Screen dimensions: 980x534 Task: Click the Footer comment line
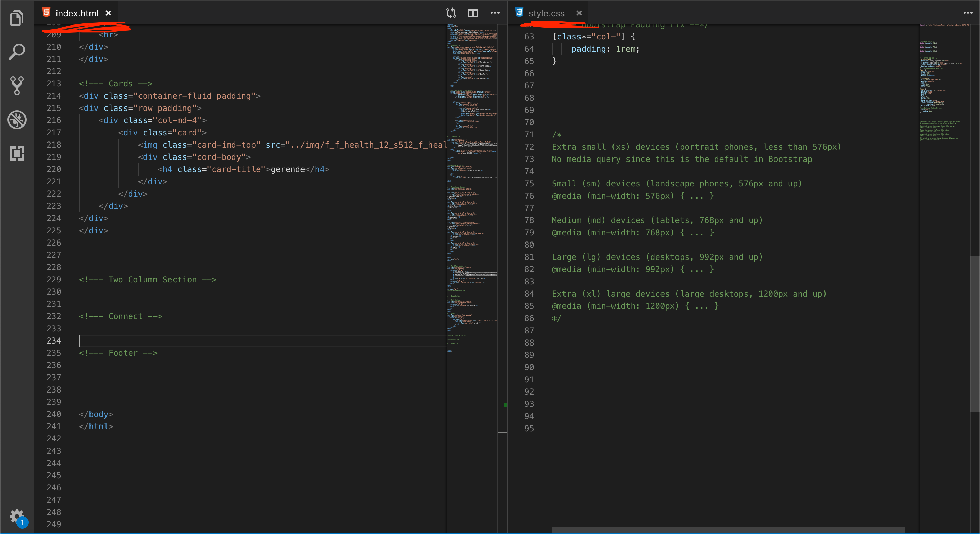118,353
